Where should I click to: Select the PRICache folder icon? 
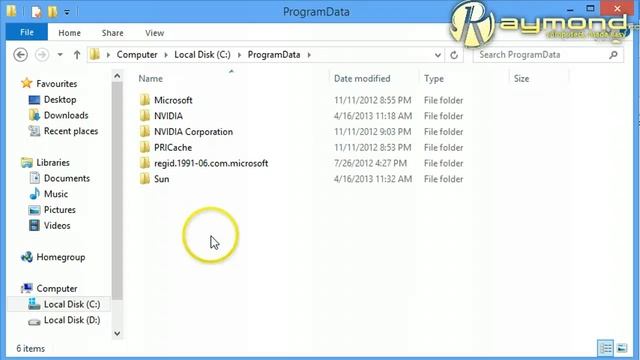point(144,147)
